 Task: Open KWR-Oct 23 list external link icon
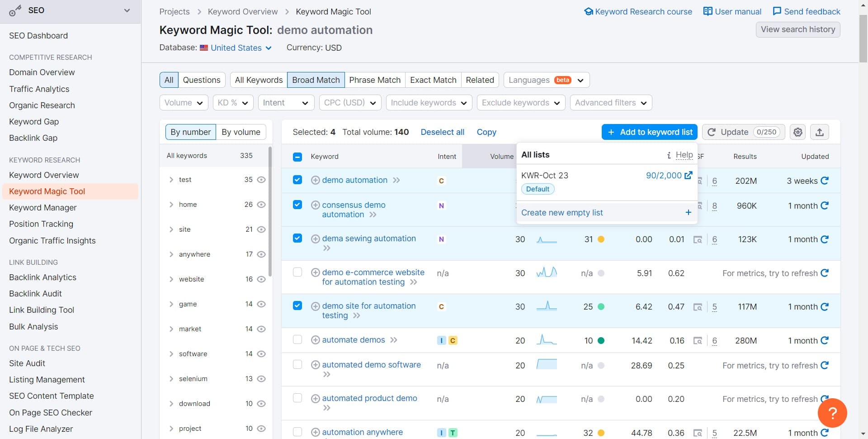688,175
